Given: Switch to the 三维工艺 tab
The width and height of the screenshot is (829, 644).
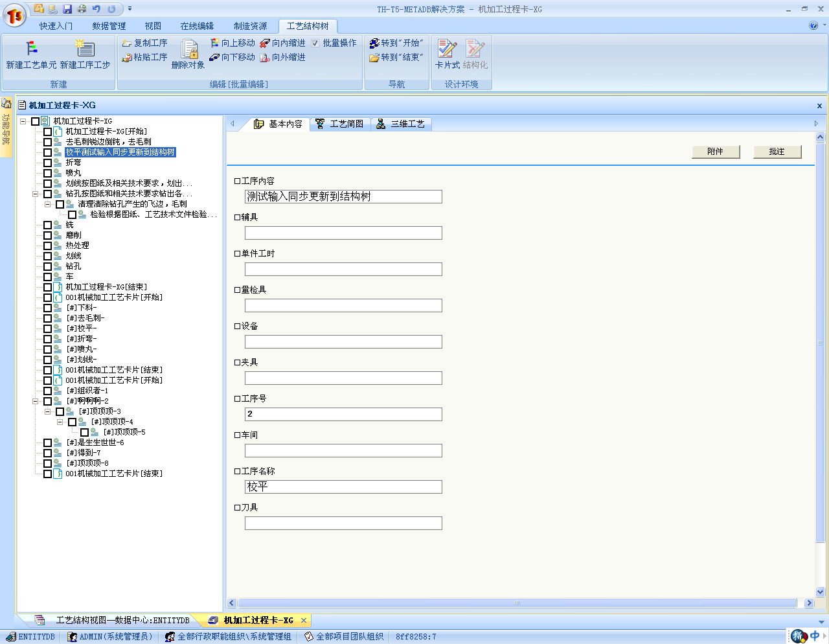Looking at the screenshot, I should (x=401, y=124).
